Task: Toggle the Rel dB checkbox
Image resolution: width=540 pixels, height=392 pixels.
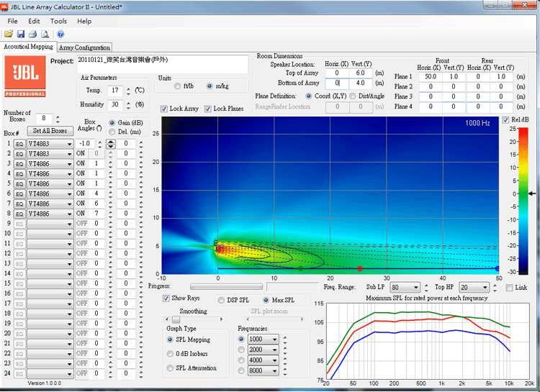Action: (505, 120)
